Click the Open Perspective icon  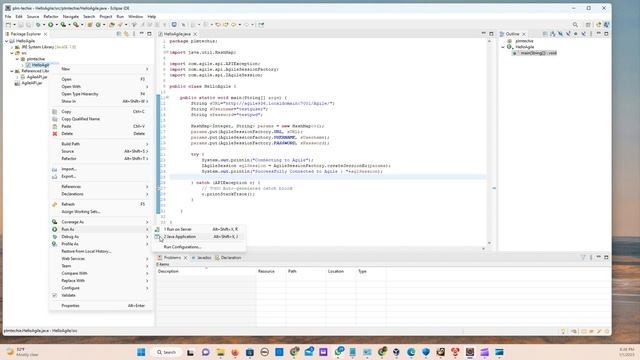pyautogui.click(x=588, y=25)
